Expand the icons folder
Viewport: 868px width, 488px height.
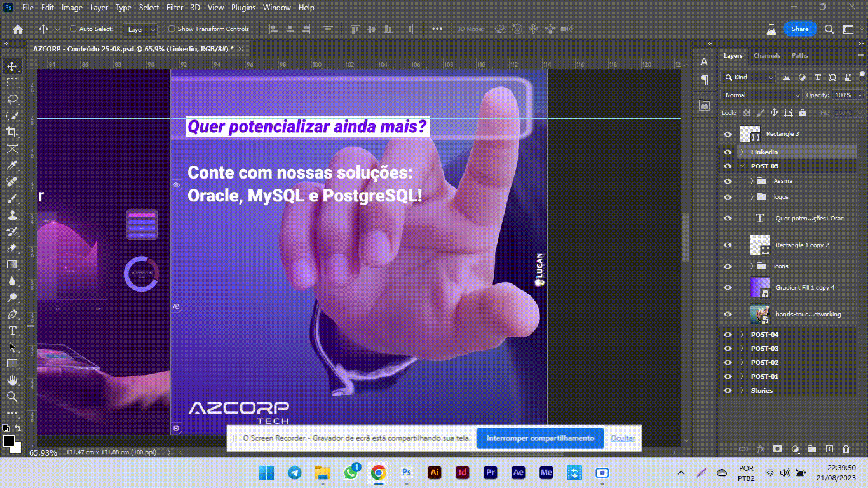click(x=752, y=266)
